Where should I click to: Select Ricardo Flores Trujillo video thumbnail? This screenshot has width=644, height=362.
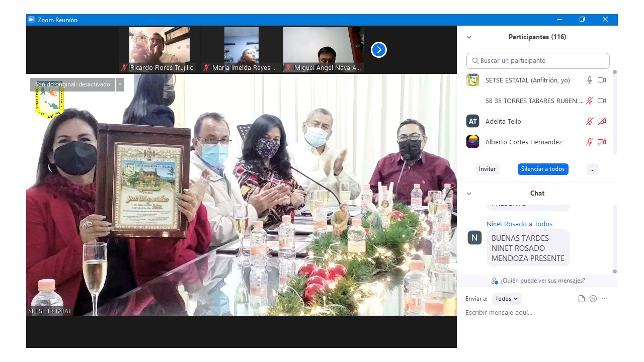click(x=159, y=50)
